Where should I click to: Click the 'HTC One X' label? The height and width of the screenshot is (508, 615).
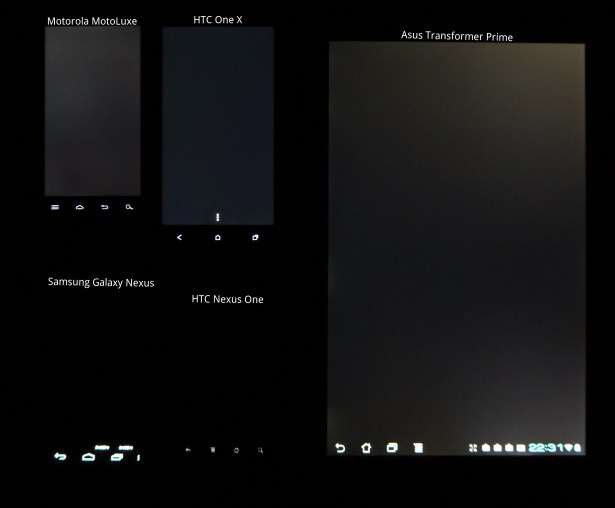coord(218,20)
